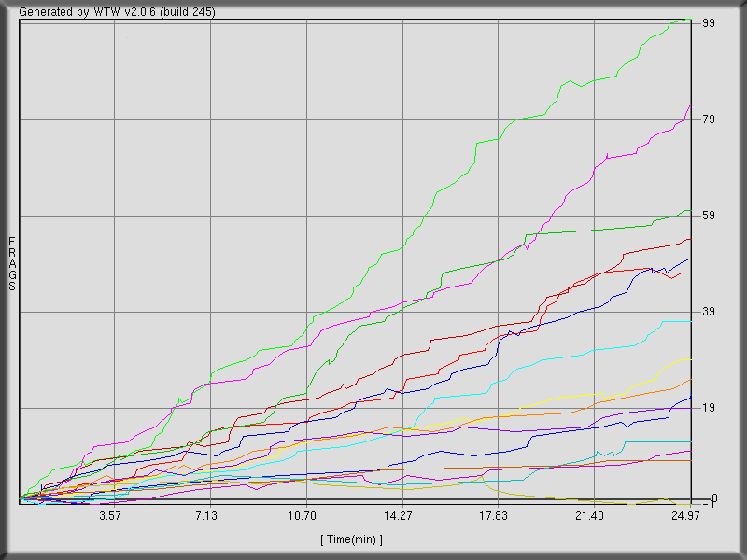Click the magenta line's endpoint near 79
Image resolution: width=747 pixels, height=560 pixels.
pyautogui.click(x=690, y=105)
